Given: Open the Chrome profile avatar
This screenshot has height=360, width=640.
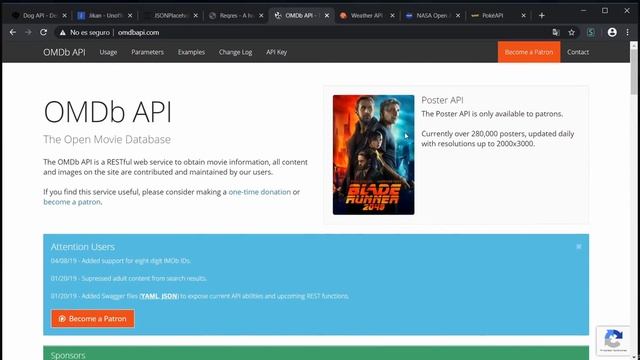Looking at the screenshot, I should [x=612, y=32].
